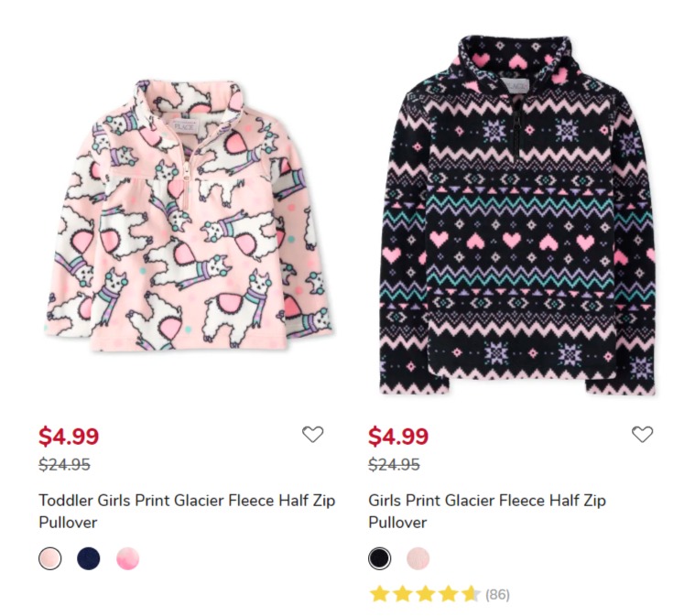Click PLACE brand tag on llama pullover collar
The image size is (673, 616).
(x=185, y=127)
